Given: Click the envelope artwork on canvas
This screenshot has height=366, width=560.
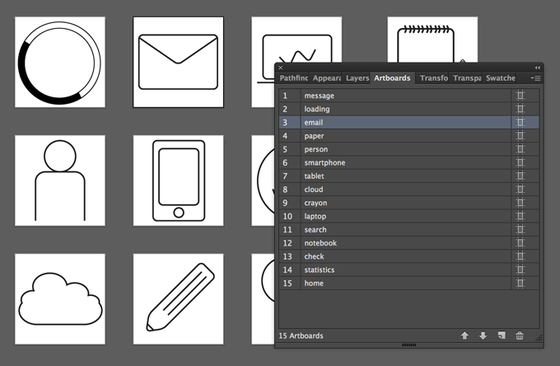Looking at the screenshot, I should point(178,62).
